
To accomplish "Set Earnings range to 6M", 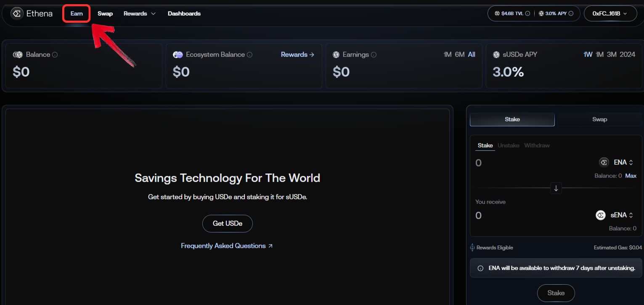I will [460, 55].
